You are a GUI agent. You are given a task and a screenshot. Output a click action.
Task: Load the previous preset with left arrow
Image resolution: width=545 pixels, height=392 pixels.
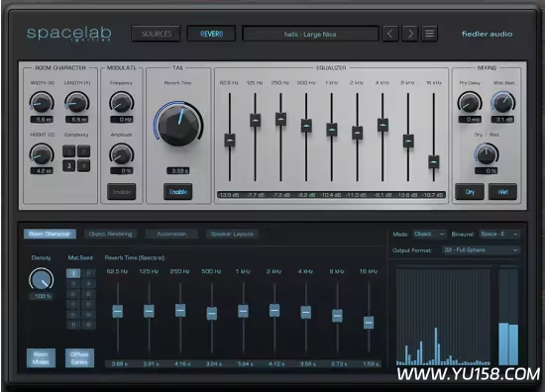390,34
